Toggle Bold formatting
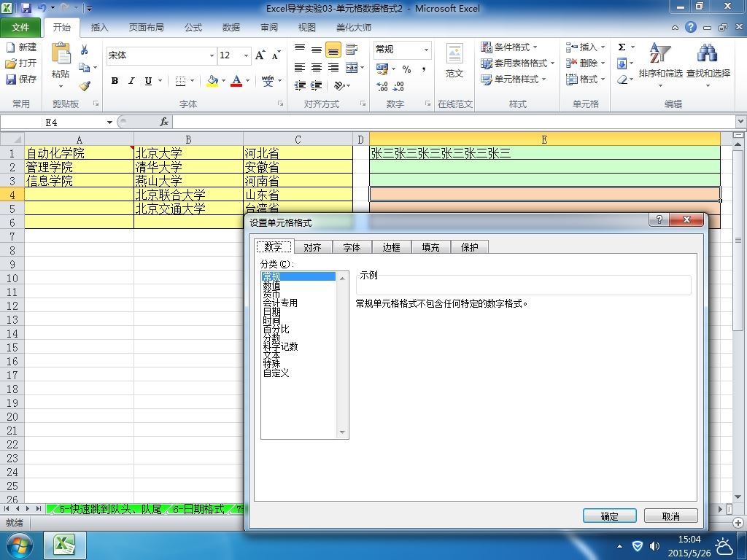 pyautogui.click(x=115, y=81)
